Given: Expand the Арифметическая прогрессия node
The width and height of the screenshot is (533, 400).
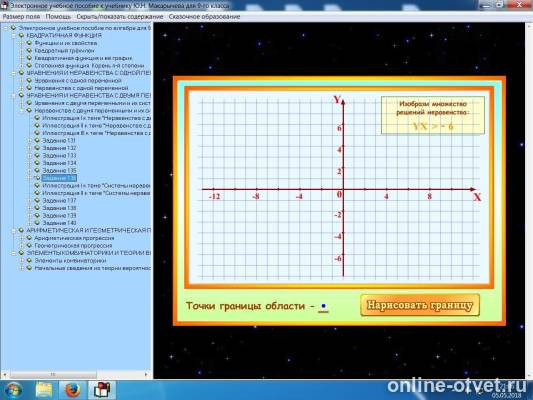Looking at the screenshot, I should pyautogui.click(x=21, y=238).
